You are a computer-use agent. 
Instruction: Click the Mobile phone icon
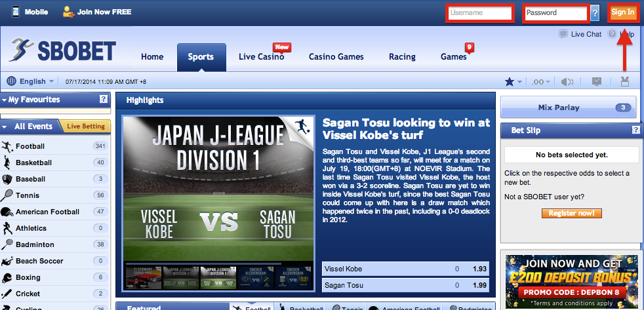point(13,12)
